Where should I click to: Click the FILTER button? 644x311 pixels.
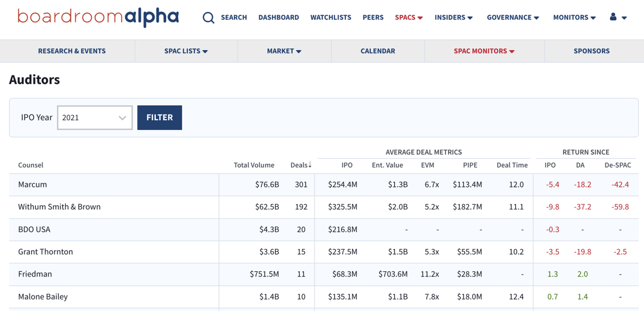coord(160,117)
